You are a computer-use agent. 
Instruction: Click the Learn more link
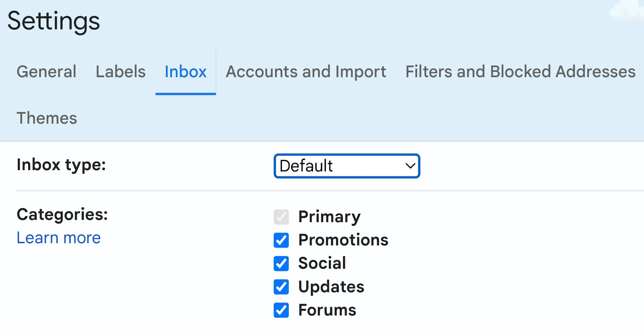pos(59,238)
